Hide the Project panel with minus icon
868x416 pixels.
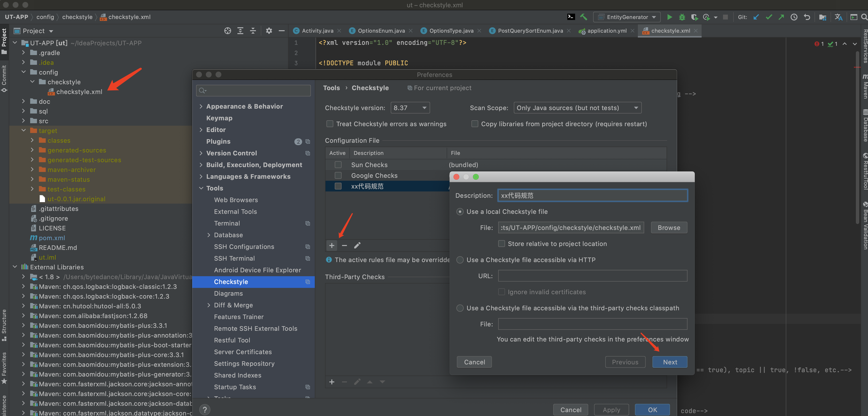point(281,31)
